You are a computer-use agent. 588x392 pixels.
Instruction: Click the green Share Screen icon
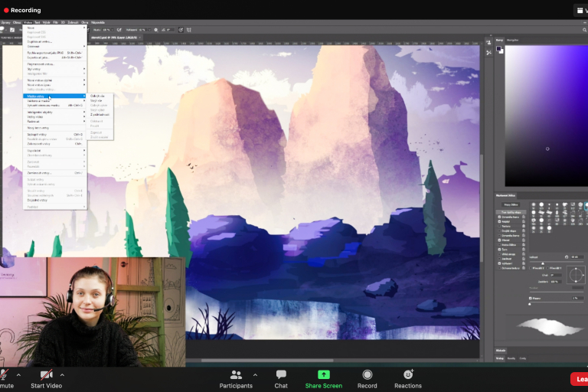[323, 374]
